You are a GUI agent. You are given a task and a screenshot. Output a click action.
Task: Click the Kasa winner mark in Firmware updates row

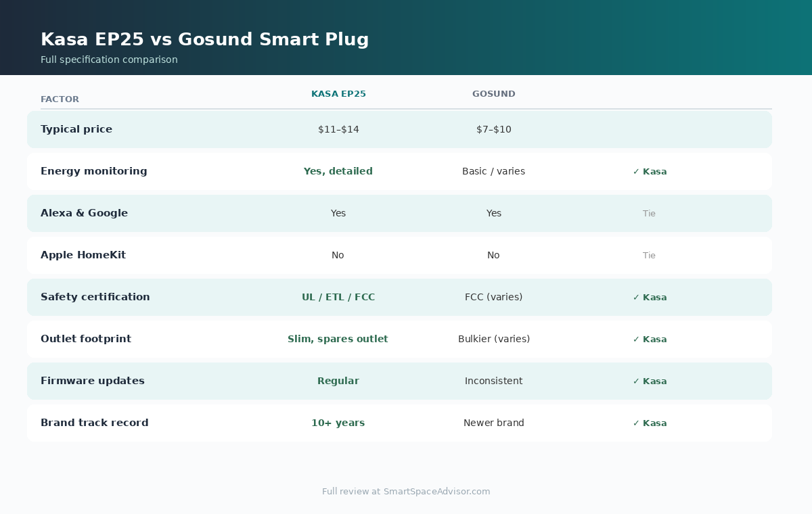(x=650, y=381)
